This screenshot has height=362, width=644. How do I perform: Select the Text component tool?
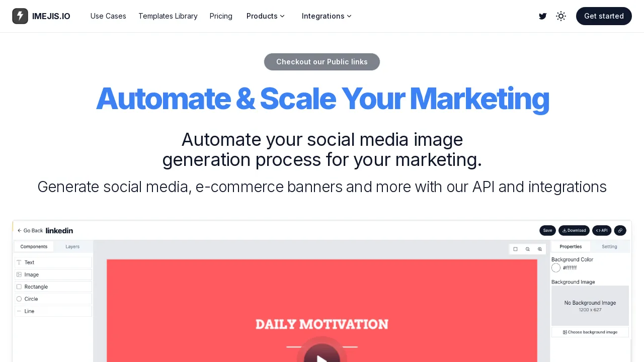tap(53, 262)
